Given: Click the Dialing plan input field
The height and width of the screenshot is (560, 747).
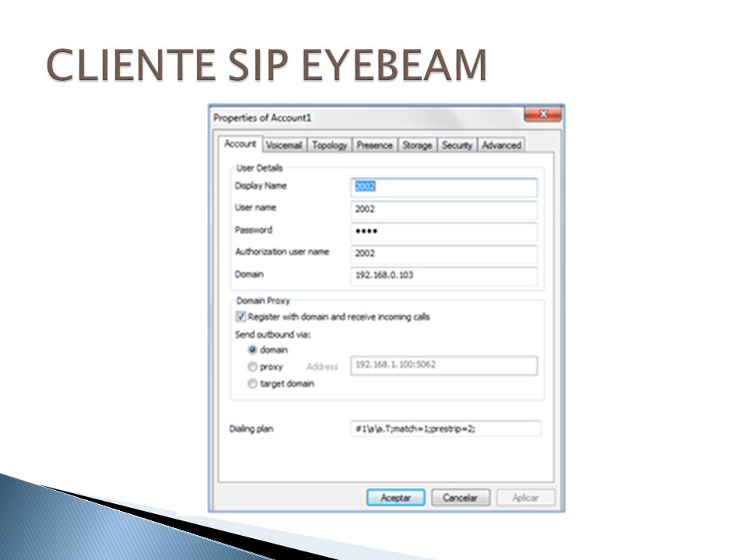Looking at the screenshot, I should point(446,429).
